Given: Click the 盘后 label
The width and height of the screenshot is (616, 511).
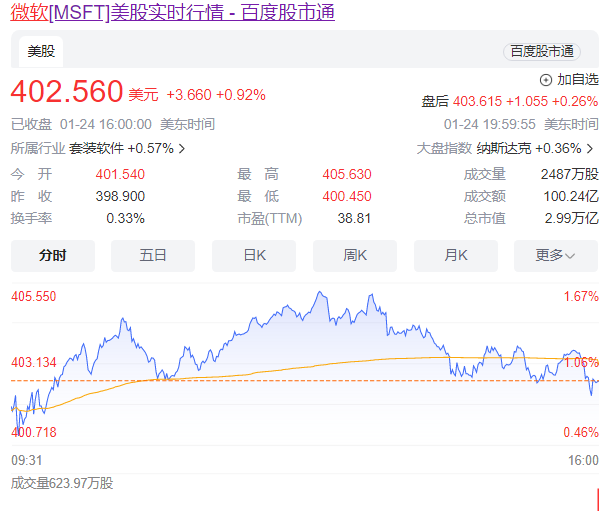Looking at the screenshot, I should pyautogui.click(x=435, y=101).
